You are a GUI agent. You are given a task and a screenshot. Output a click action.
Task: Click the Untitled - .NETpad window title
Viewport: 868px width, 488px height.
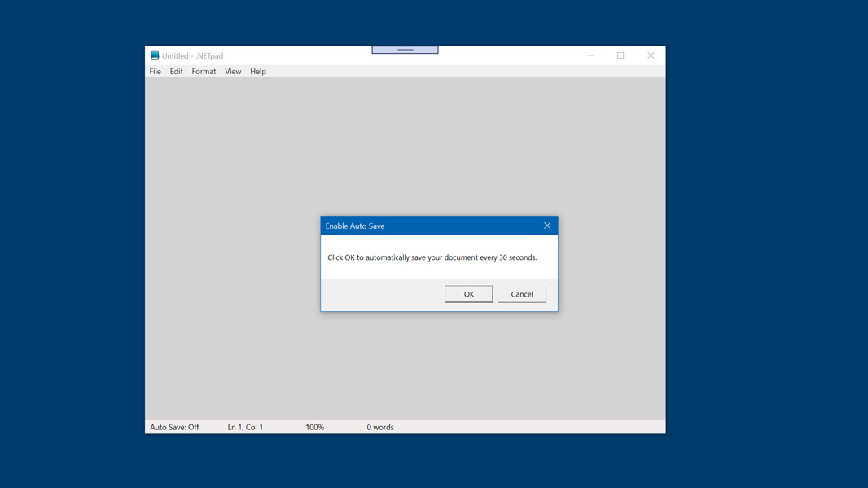pos(193,55)
